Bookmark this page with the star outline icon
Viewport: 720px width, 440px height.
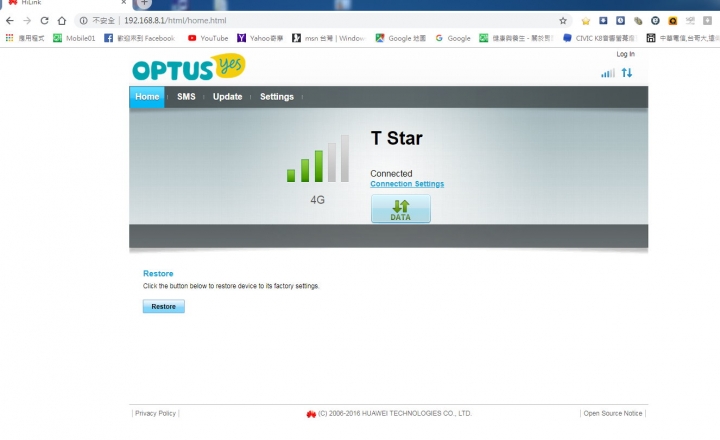coord(563,21)
